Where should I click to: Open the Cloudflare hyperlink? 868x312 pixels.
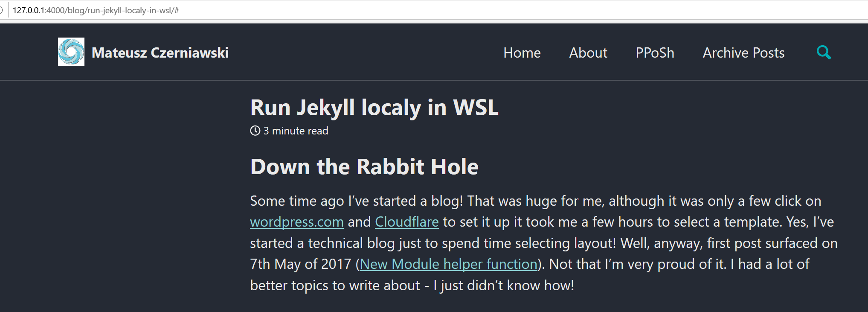[x=407, y=222]
